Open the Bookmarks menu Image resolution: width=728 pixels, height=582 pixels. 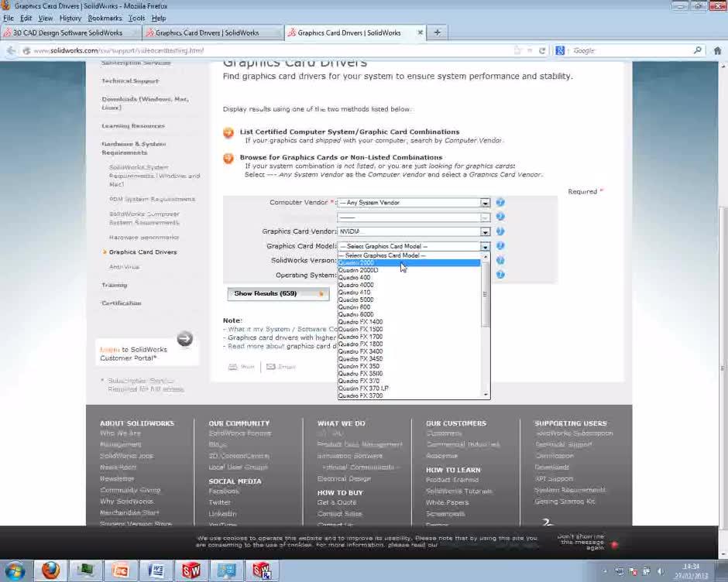click(105, 18)
